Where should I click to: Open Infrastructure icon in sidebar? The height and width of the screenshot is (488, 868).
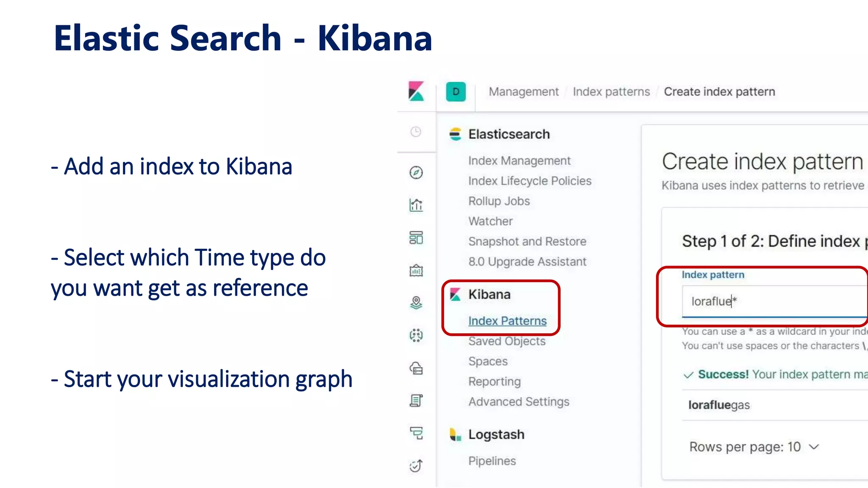click(x=416, y=368)
